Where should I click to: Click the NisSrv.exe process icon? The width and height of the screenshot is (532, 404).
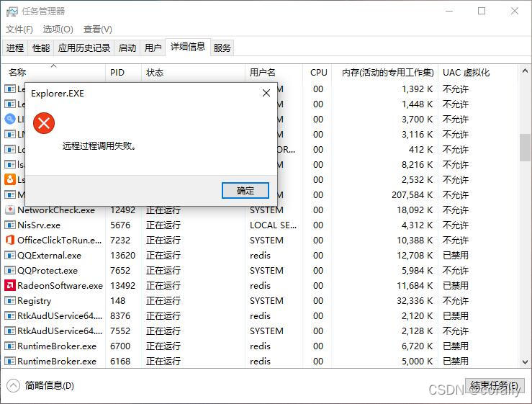click(x=10, y=225)
